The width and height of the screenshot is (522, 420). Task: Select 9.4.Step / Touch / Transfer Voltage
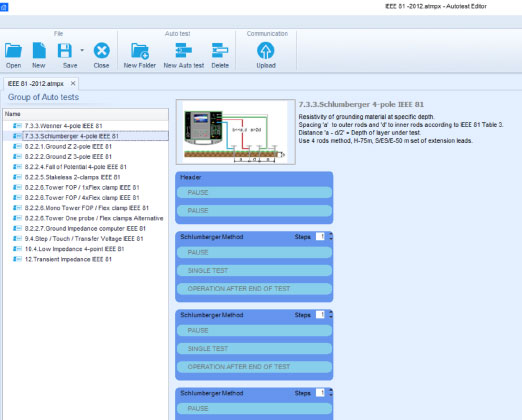point(84,239)
